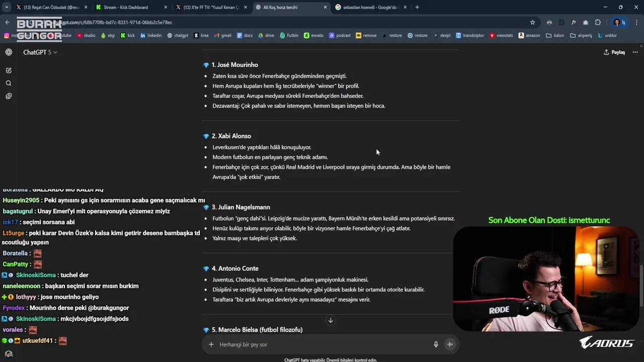Open the ekşi bookmark
644x362 pixels.
pyautogui.click(x=108, y=36)
